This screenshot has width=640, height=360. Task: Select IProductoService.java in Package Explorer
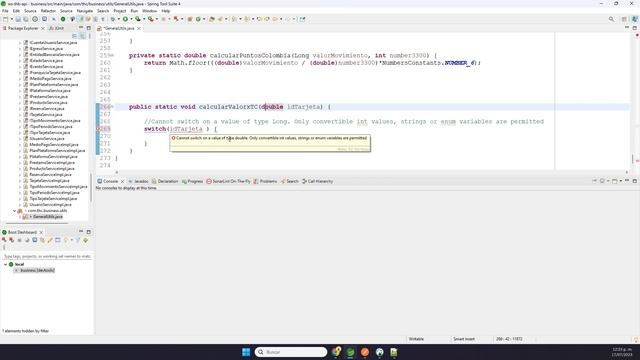point(48,102)
